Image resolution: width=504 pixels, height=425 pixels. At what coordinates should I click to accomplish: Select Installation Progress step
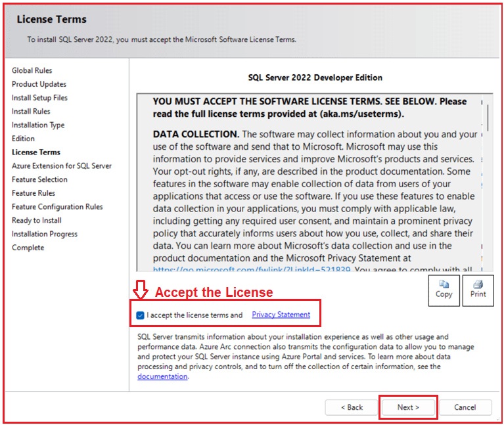[x=45, y=234]
